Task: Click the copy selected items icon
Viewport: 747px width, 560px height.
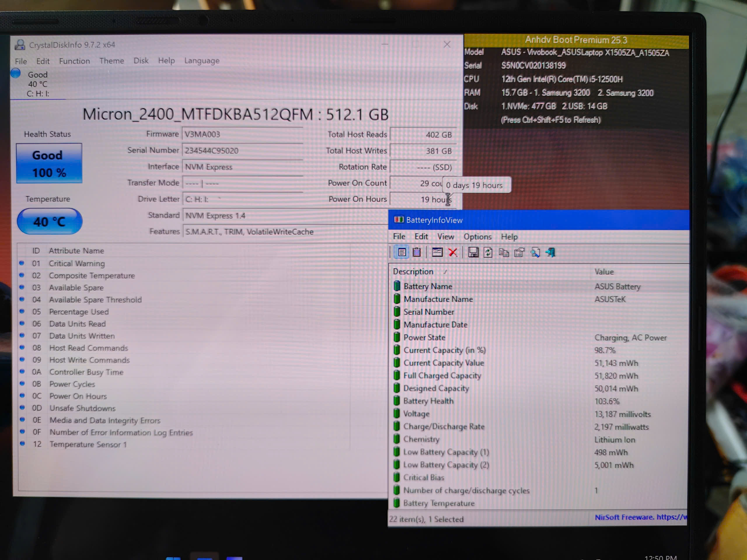Action: (x=504, y=253)
